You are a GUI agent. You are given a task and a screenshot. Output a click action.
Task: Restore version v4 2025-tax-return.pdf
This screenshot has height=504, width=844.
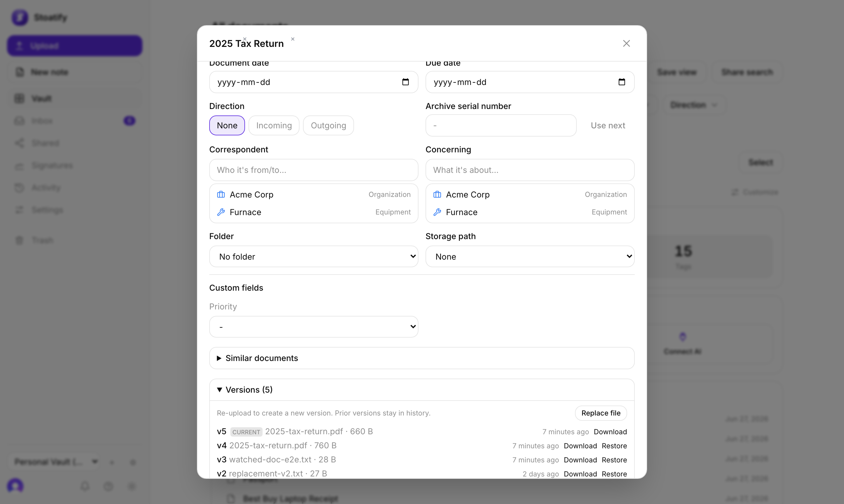tap(614, 446)
